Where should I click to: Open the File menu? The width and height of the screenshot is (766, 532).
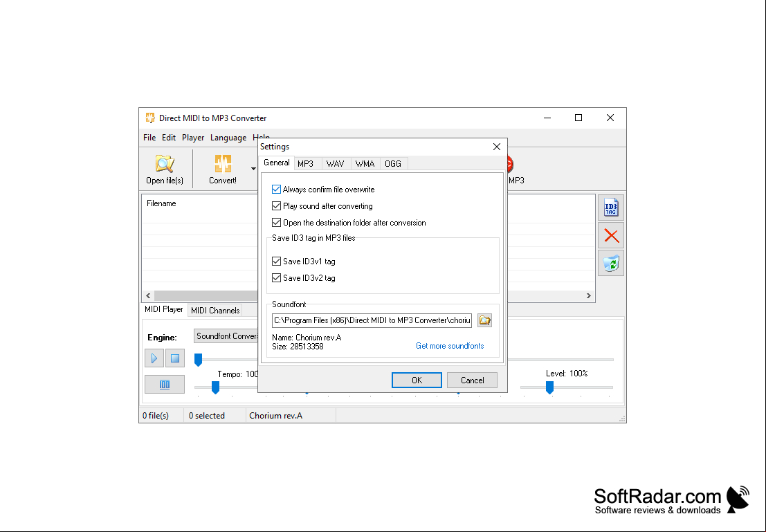click(149, 138)
